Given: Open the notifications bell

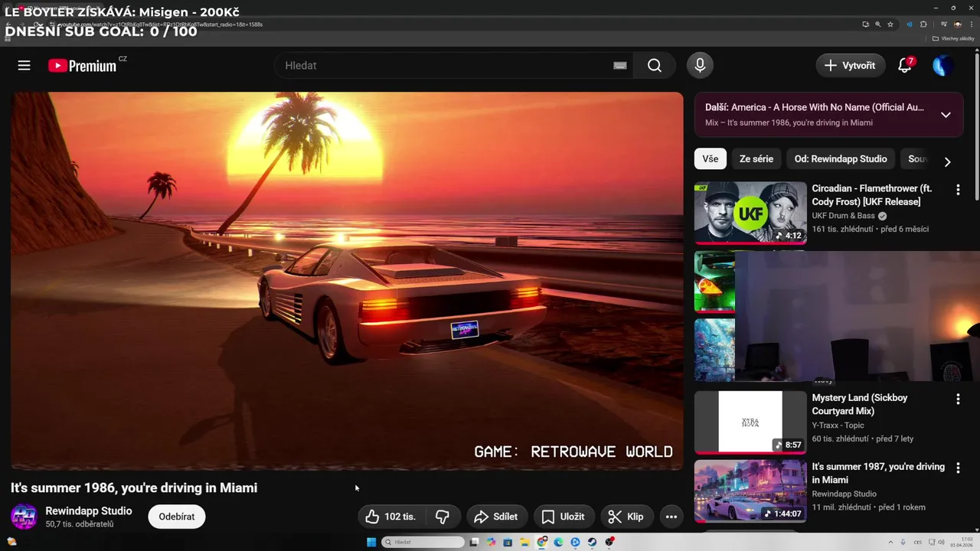Looking at the screenshot, I should [905, 66].
